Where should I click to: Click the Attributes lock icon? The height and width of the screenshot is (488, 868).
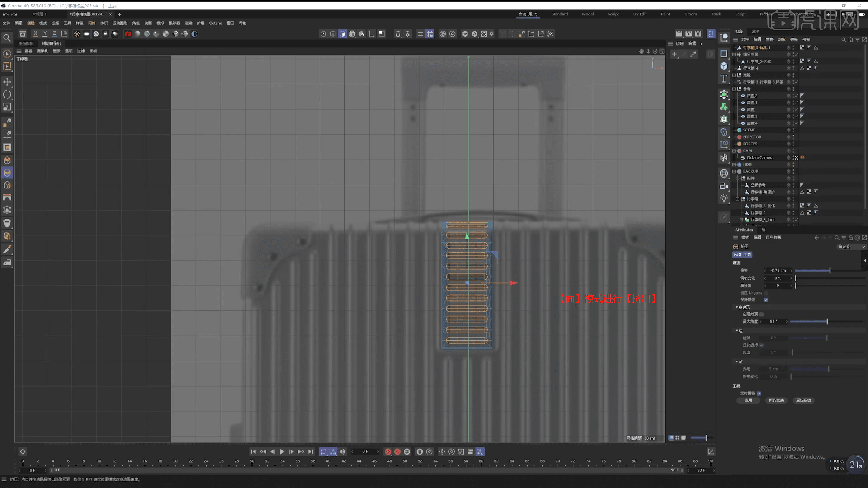tap(850, 238)
